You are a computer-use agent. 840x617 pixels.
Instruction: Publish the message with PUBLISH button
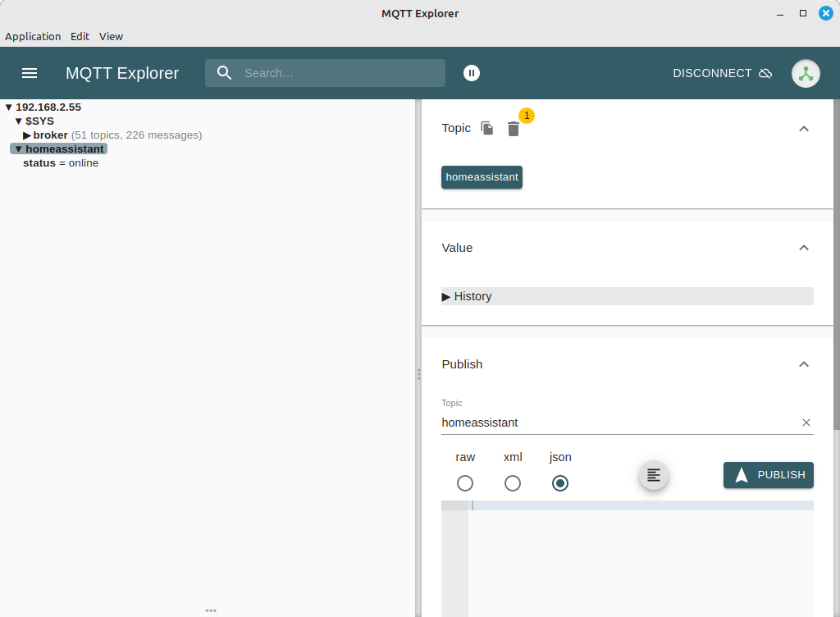(768, 475)
